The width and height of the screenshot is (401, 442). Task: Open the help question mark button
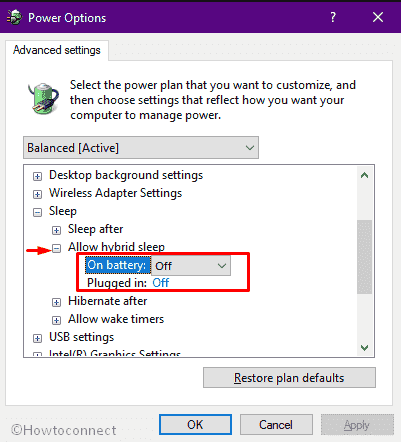[x=333, y=17]
